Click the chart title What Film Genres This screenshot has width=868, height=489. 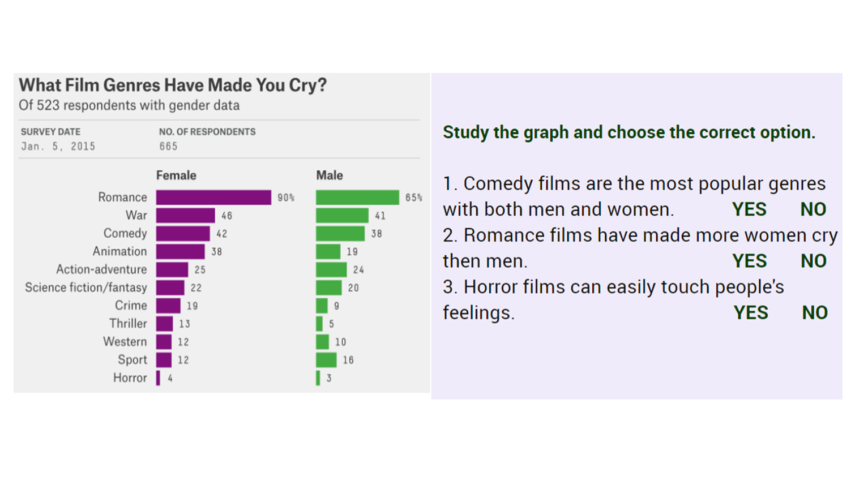173,85
